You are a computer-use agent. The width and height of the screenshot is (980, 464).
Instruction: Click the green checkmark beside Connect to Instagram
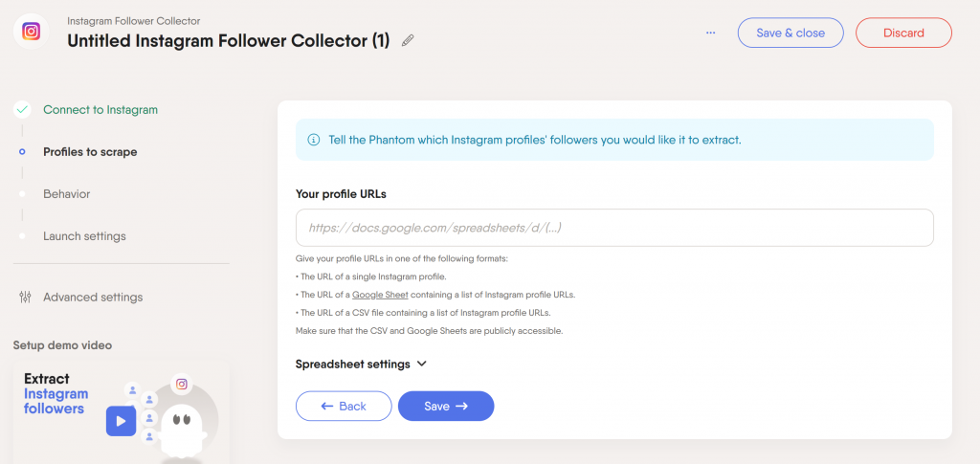(x=22, y=110)
